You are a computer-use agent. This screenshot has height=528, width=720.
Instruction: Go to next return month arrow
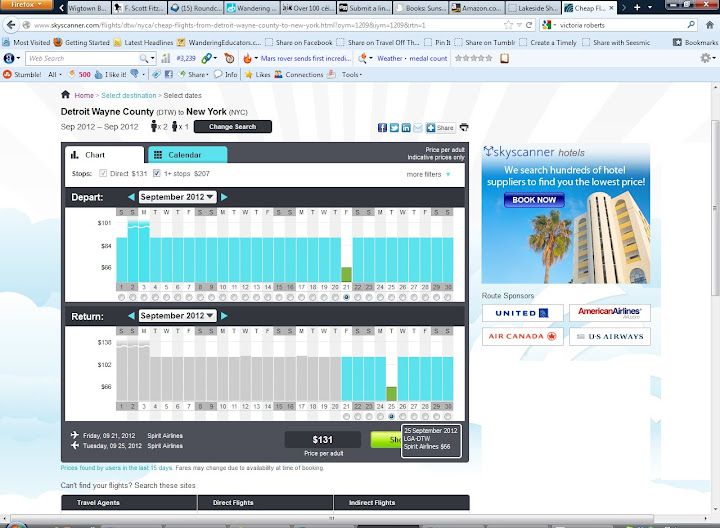(224, 316)
